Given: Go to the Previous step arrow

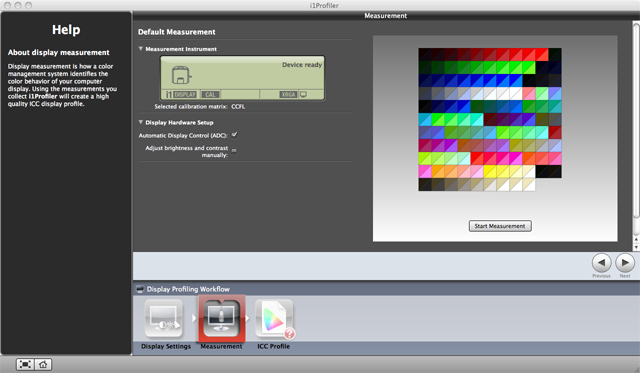Looking at the screenshot, I should click(601, 263).
